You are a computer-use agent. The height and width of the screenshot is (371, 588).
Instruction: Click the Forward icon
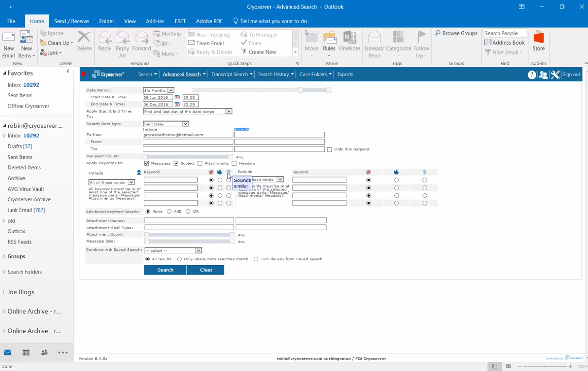click(141, 37)
